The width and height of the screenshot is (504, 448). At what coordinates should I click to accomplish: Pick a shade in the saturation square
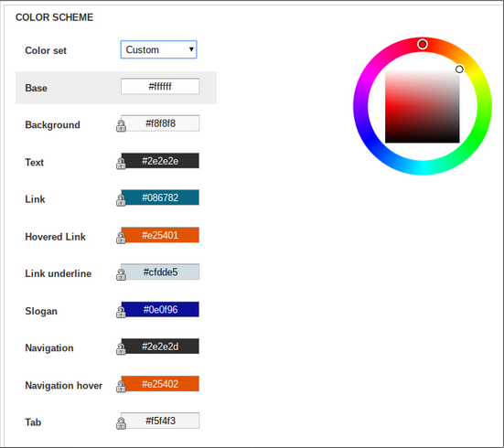pyautogui.click(x=423, y=106)
